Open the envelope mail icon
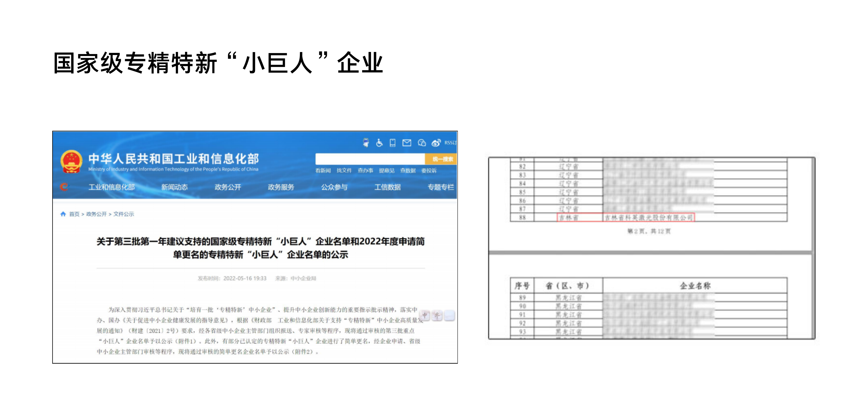This screenshot has width=868, height=396. [x=407, y=143]
